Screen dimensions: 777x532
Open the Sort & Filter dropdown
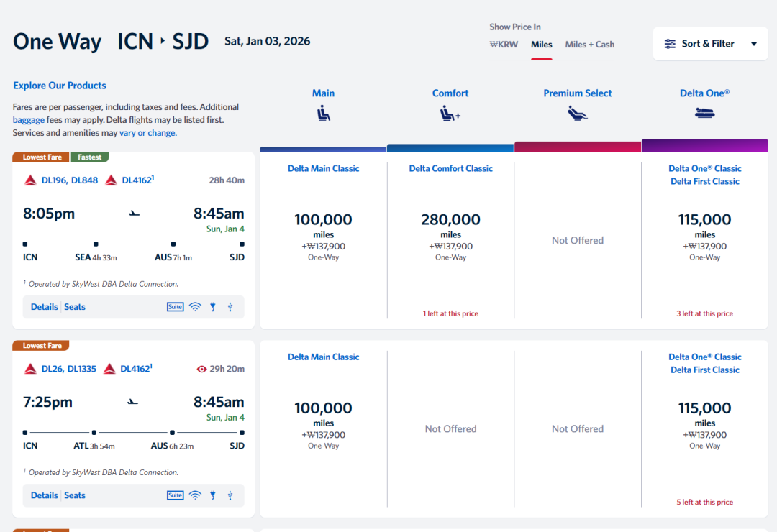(710, 44)
